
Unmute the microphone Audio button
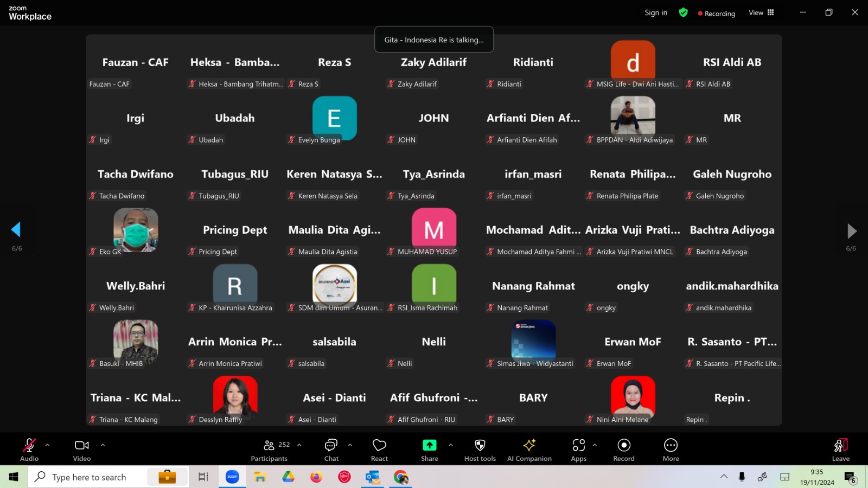click(x=29, y=450)
